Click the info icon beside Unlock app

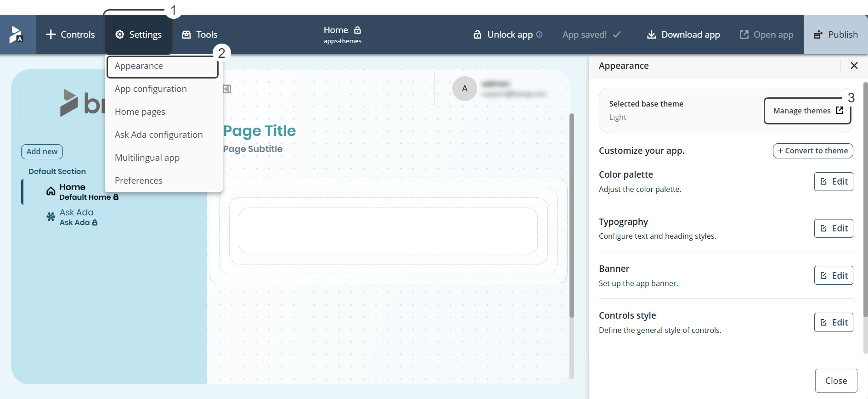click(x=539, y=34)
